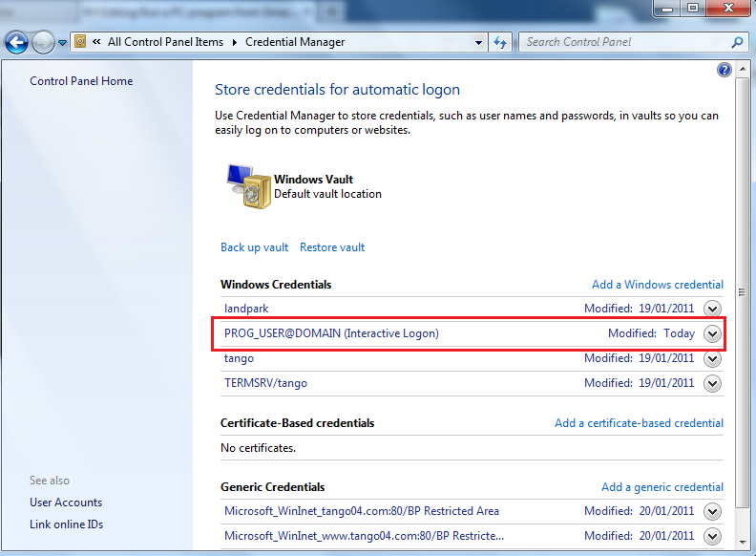Expand Microsoft_WinInet_tango04.com credential details
Viewport: 756px width, 556px height.
coord(711,511)
